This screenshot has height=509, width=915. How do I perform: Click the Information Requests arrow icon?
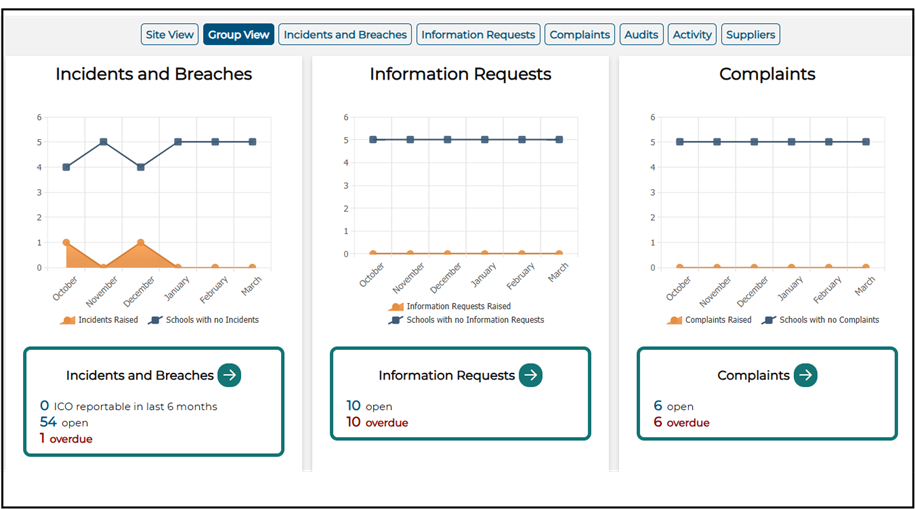[x=530, y=375]
